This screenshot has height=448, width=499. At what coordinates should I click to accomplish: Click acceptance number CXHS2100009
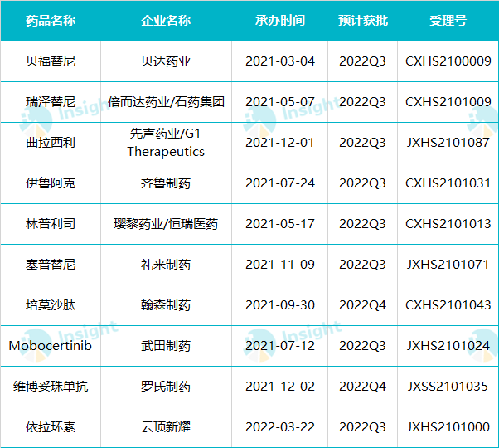pos(448,61)
